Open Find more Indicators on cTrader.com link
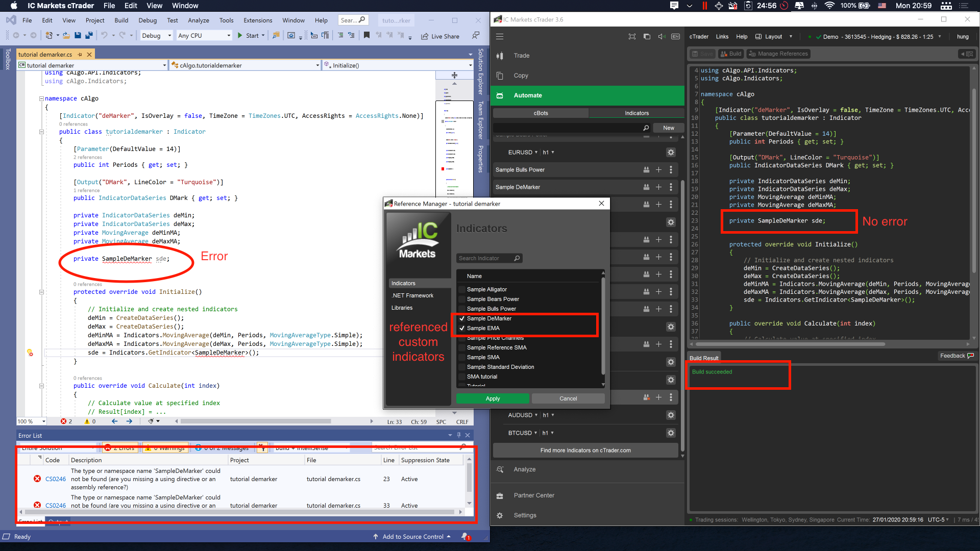 pyautogui.click(x=585, y=450)
